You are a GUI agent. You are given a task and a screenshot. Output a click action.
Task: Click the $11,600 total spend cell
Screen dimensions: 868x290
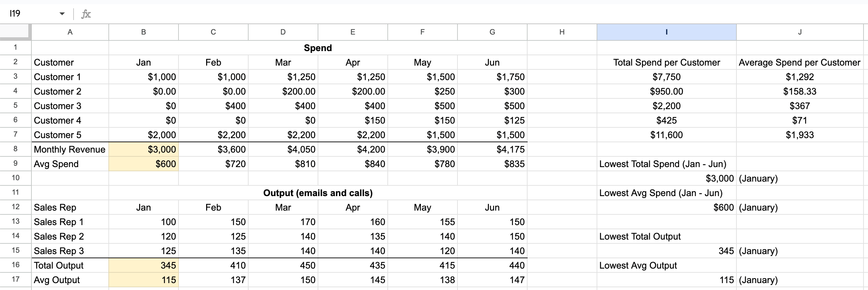click(666, 135)
